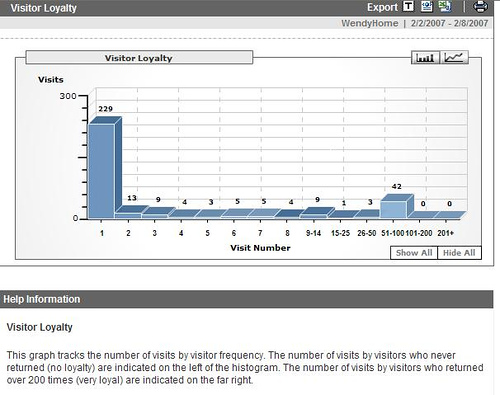The width and height of the screenshot is (500, 395).
Task: Click the 201+ axis label
Action: tap(446, 233)
